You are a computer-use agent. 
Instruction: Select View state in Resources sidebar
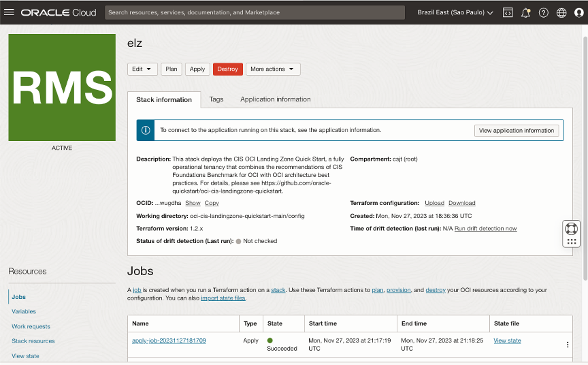[25, 356]
